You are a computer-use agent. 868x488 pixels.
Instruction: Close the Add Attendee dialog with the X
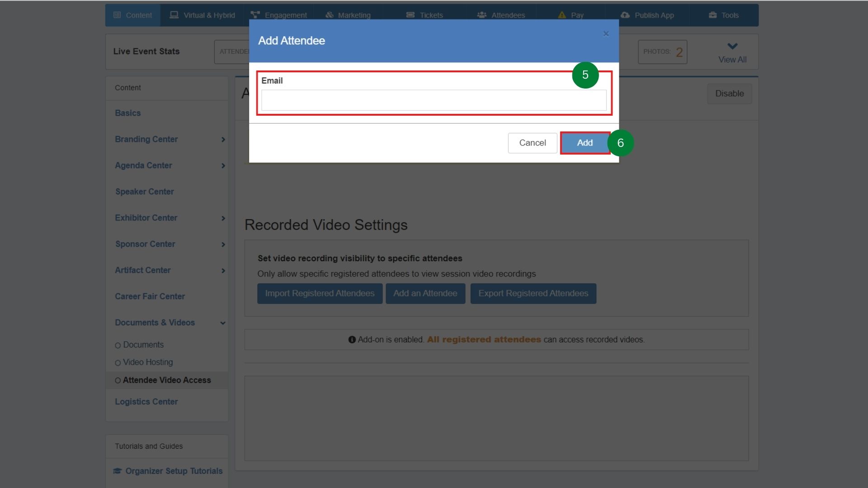click(x=606, y=33)
